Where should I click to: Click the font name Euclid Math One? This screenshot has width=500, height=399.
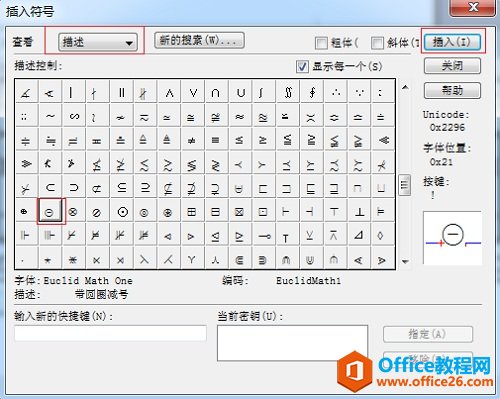[x=88, y=281]
